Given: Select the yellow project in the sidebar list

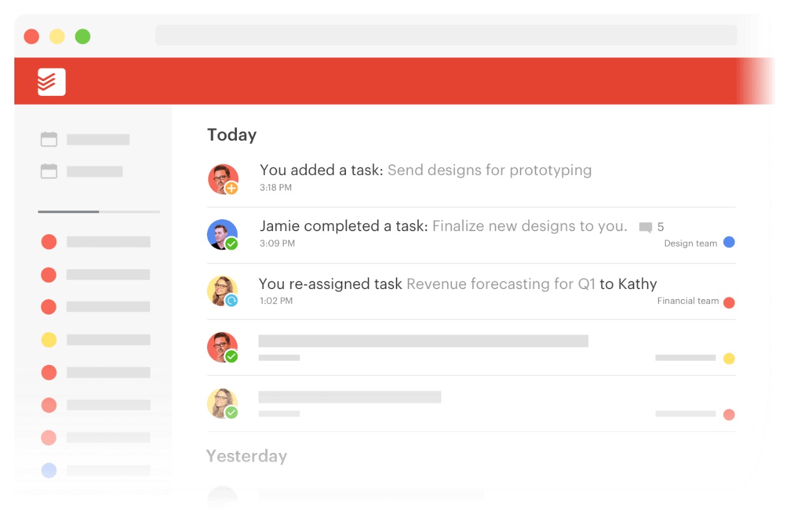Looking at the screenshot, I should click(49, 340).
